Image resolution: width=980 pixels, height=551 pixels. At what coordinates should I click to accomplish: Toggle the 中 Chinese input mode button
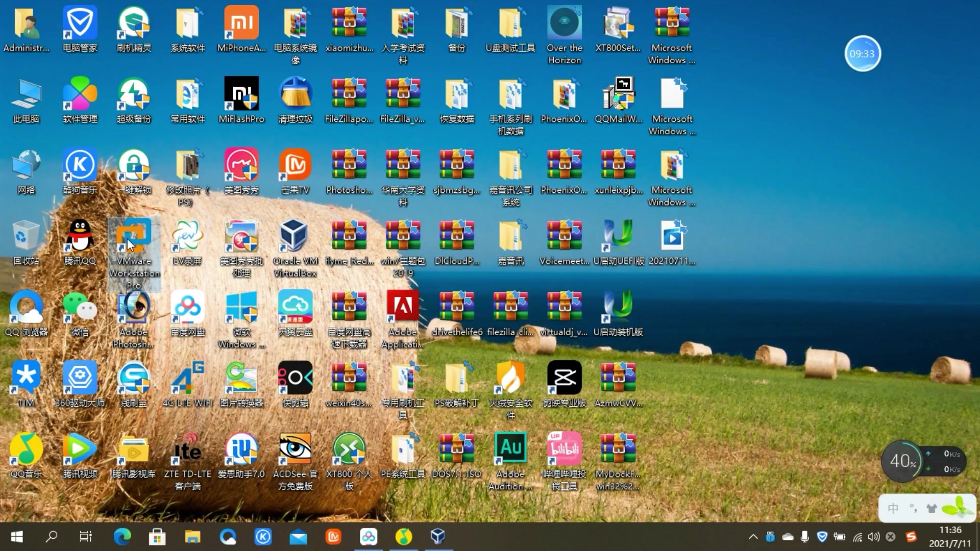[893, 509]
